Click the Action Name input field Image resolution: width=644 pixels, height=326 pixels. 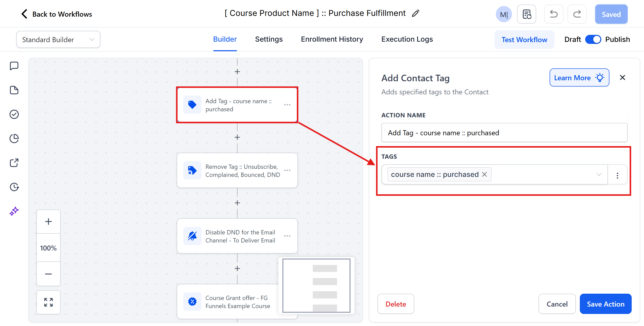(x=504, y=133)
